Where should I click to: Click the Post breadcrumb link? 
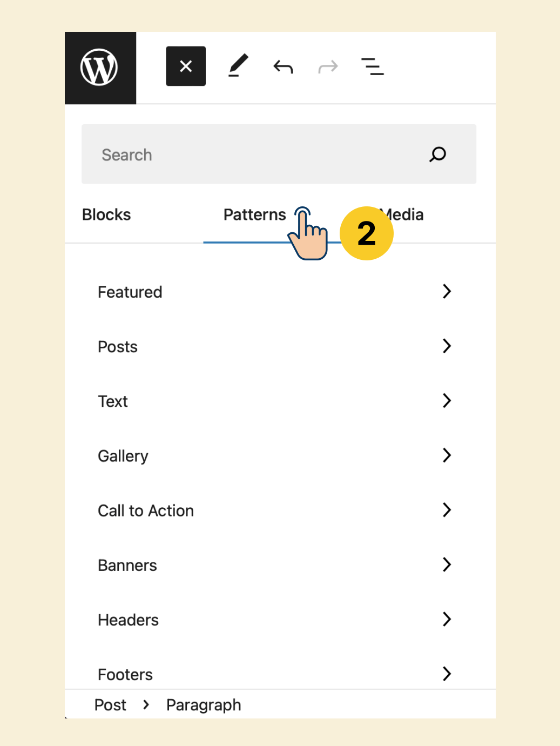coord(110,705)
